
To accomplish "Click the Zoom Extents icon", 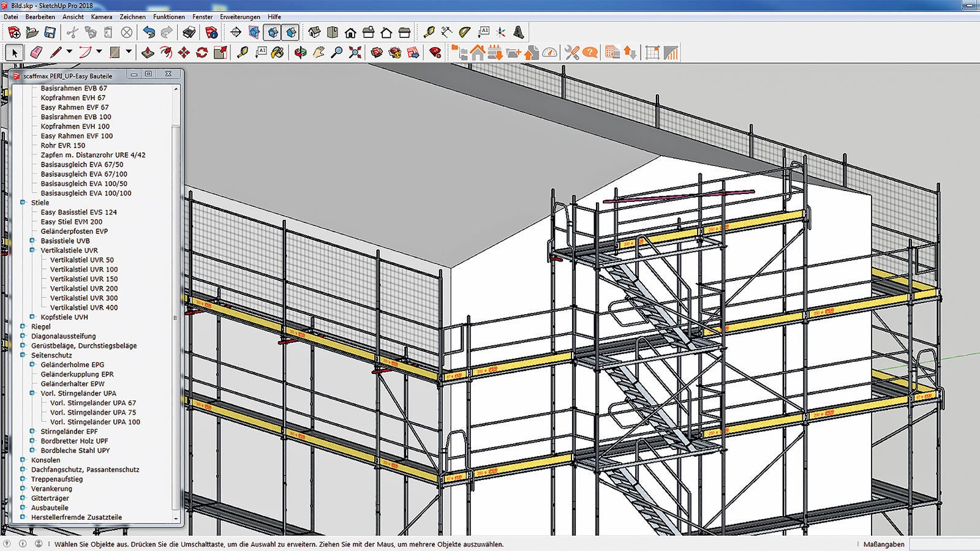I will (x=355, y=53).
